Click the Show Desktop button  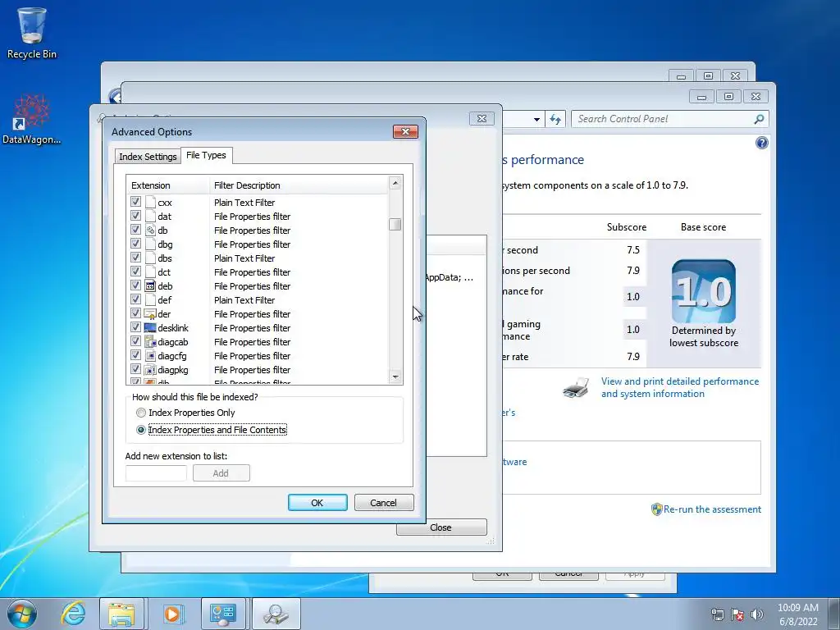[x=833, y=614]
